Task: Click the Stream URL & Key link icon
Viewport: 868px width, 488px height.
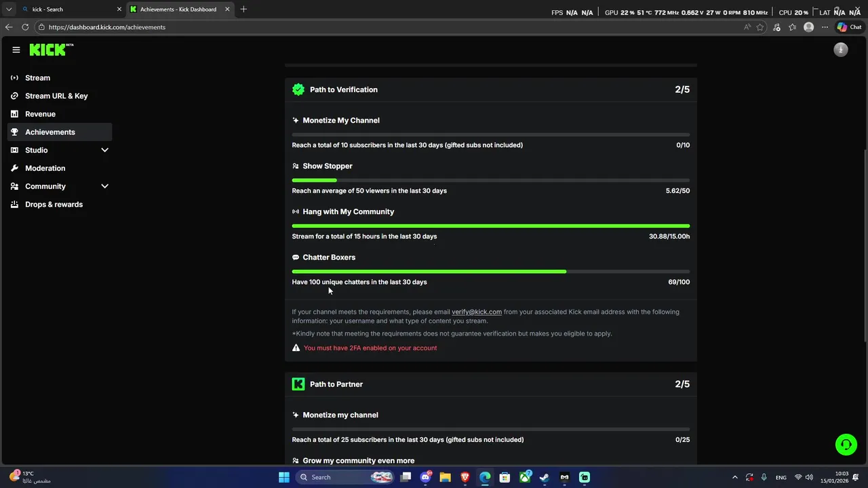Action: click(14, 96)
